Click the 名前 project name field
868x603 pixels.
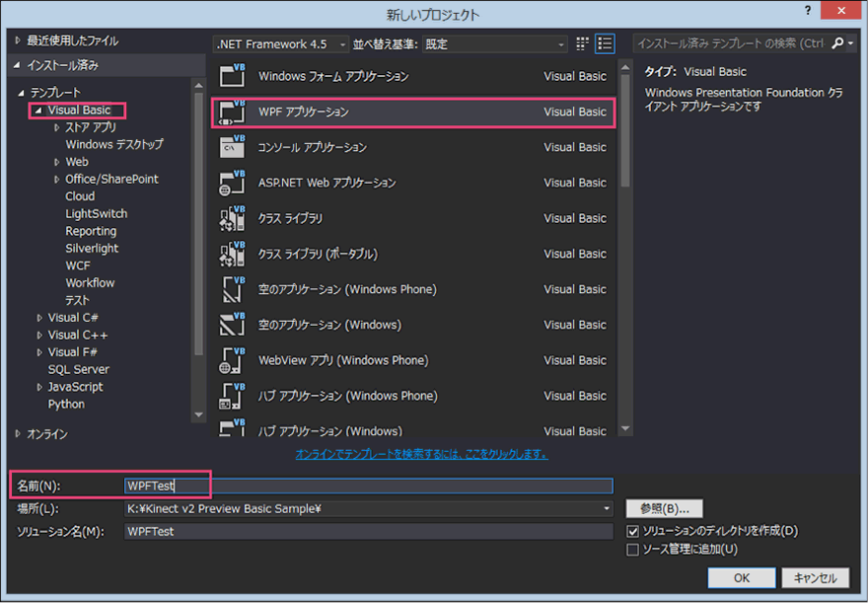pos(369,487)
